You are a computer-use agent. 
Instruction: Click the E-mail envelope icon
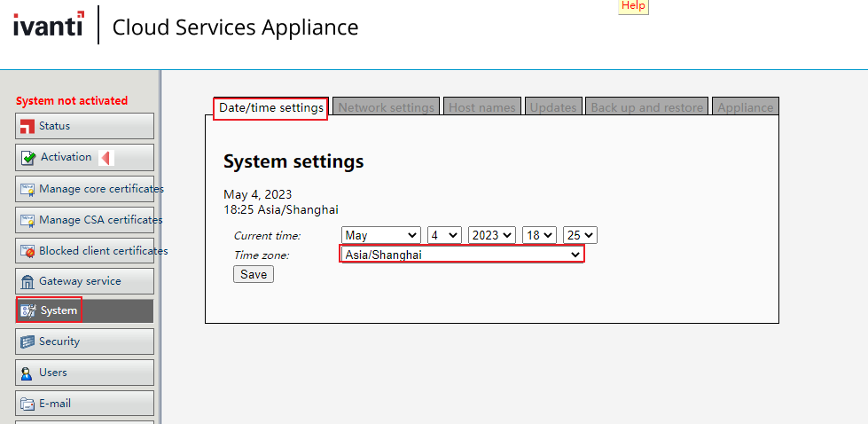click(x=27, y=404)
